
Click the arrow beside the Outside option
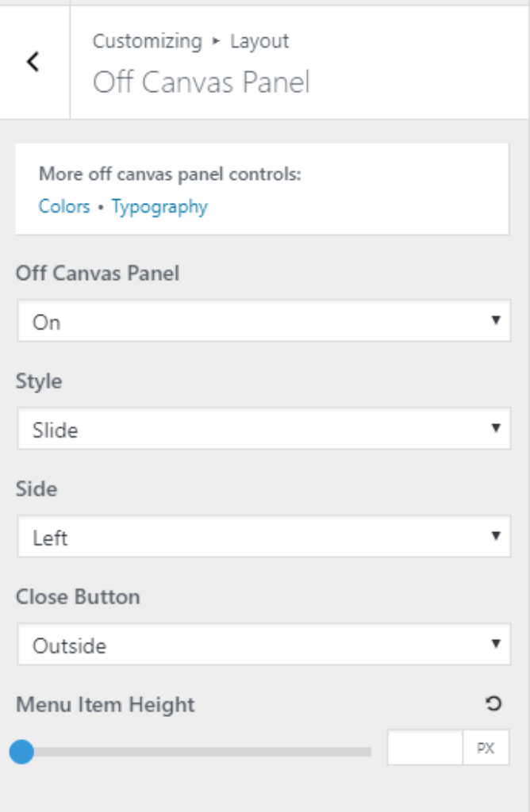(x=496, y=643)
